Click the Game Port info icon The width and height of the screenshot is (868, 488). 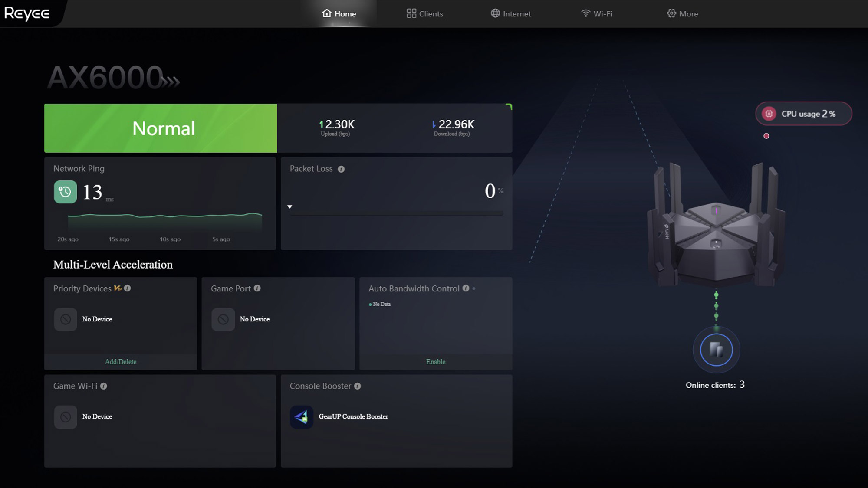click(x=257, y=288)
